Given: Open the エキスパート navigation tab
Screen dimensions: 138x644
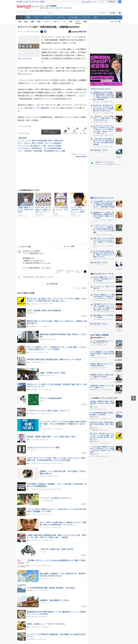Looking at the screenshot, I should 48,17.
